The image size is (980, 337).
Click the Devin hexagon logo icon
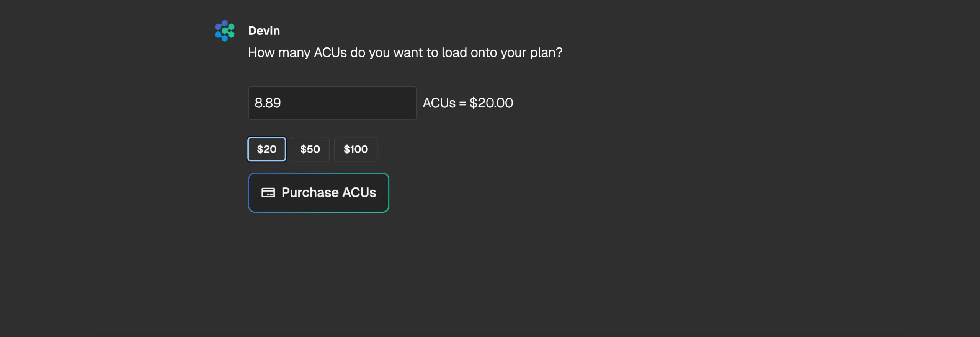(x=225, y=31)
